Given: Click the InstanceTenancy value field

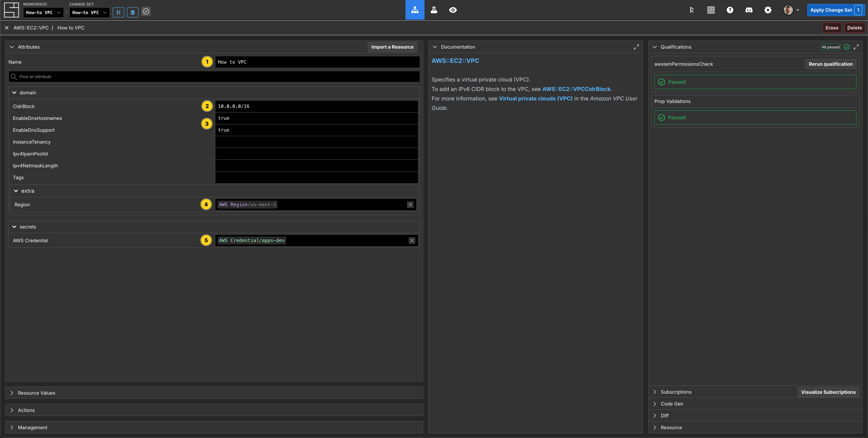Looking at the screenshot, I should tap(316, 142).
